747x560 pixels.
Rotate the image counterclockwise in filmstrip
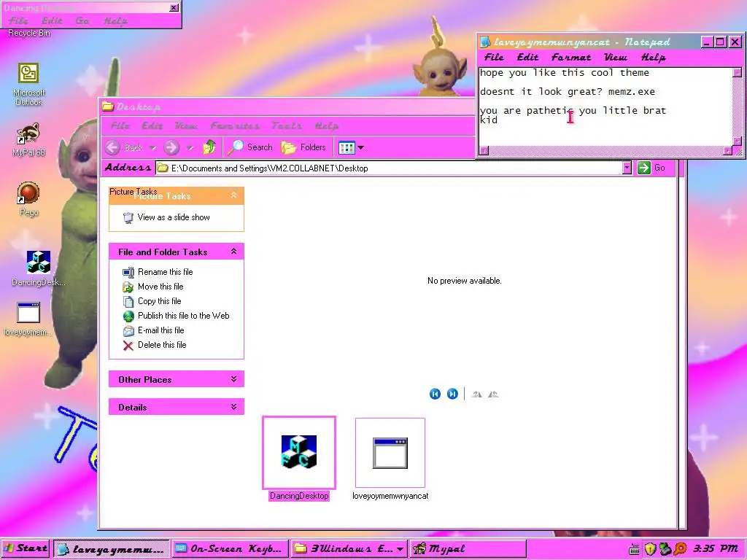click(x=494, y=394)
